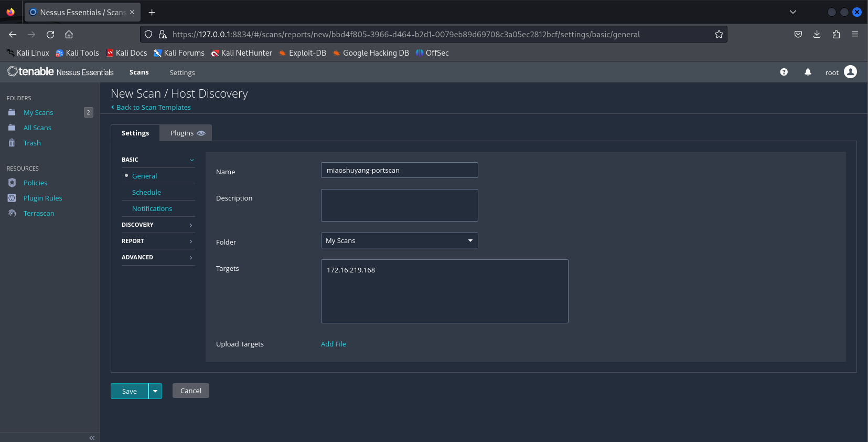Open Kali NetHunter bookmark
Screen dimensions: 868x442
[241, 53]
